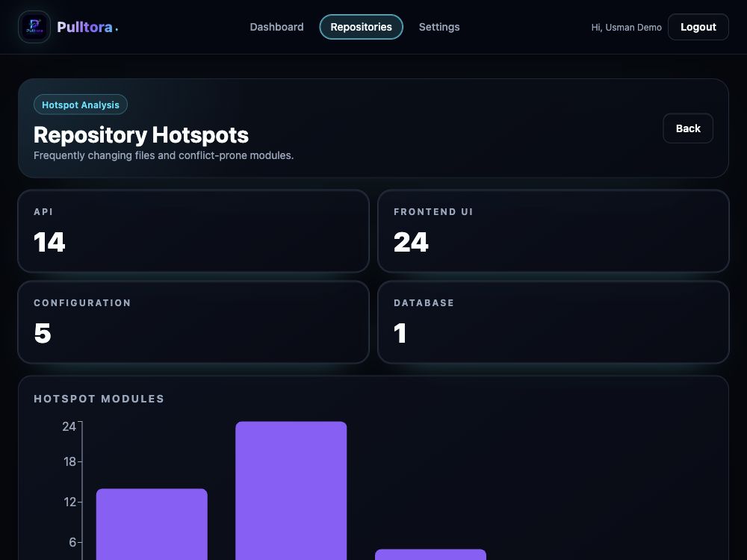
Task: Click the Hi, Usman Demo greeting
Action: coord(626,28)
